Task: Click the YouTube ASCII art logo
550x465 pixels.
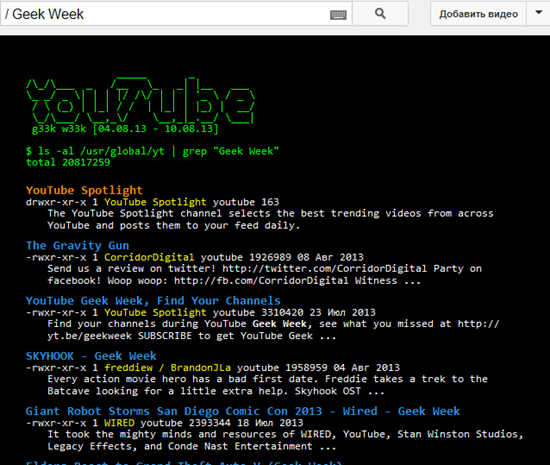Action: tap(140, 100)
